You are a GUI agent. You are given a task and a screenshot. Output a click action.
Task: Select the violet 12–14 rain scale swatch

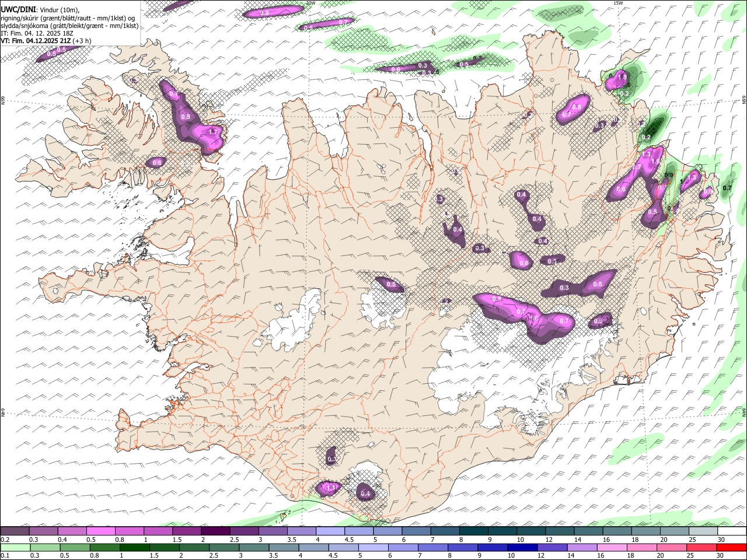551,548
